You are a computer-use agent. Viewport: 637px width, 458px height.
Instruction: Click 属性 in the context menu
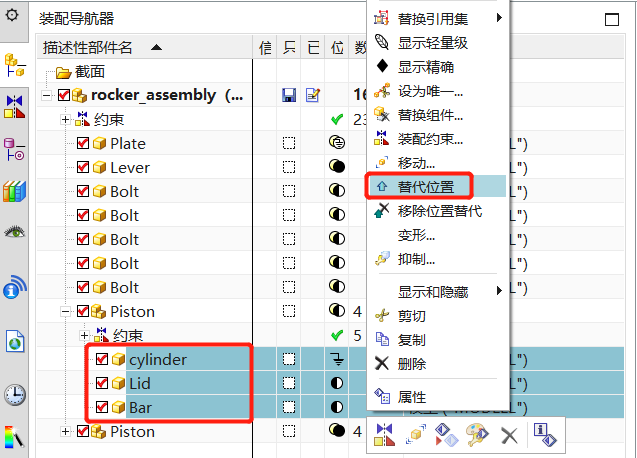coord(412,396)
